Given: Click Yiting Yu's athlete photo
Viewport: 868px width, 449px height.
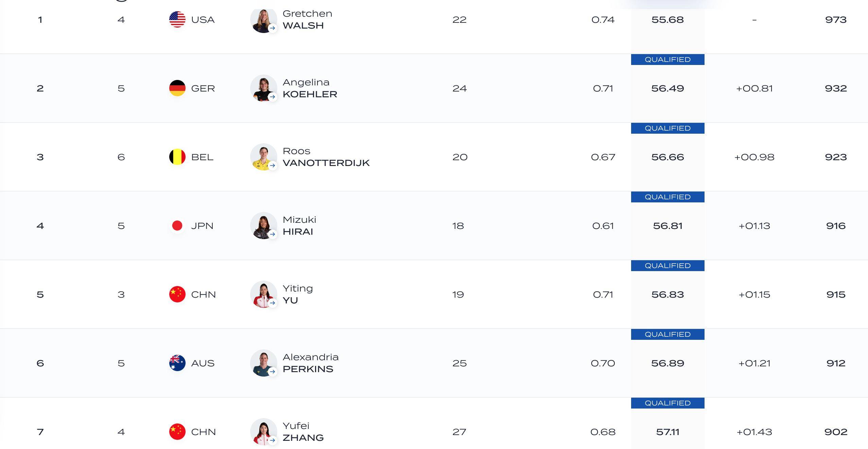Looking at the screenshot, I should tap(263, 294).
